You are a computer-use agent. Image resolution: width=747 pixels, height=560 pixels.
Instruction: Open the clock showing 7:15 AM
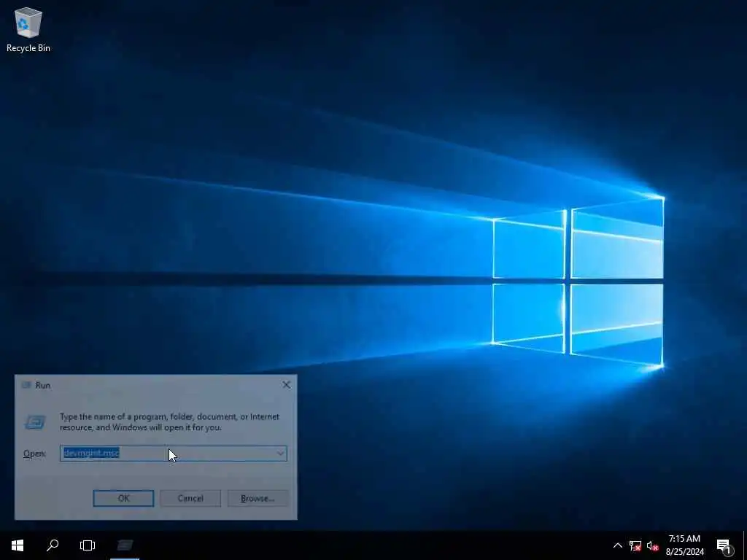pos(684,545)
